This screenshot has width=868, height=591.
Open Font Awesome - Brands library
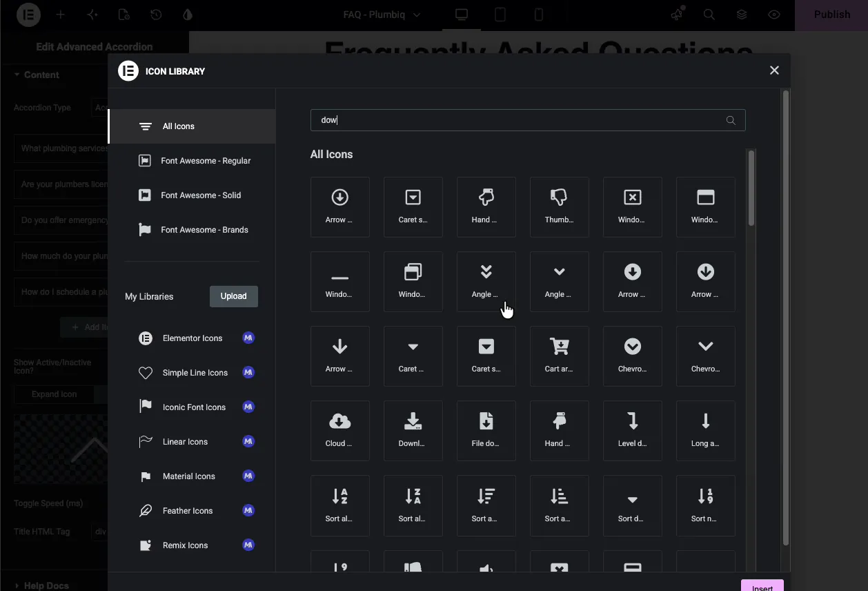point(192,230)
